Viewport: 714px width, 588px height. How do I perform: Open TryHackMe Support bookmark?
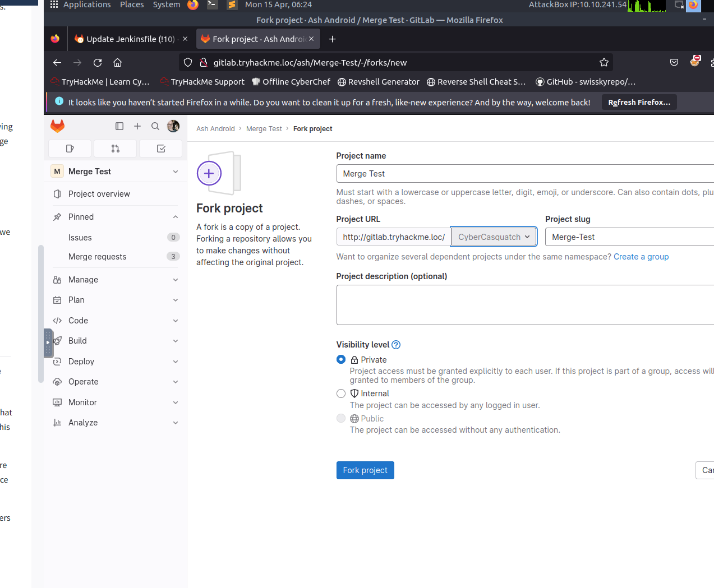(202, 82)
